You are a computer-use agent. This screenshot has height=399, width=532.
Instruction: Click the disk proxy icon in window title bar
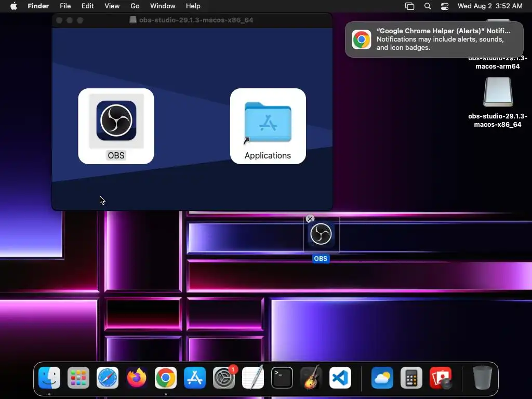click(x=133, y=20)
